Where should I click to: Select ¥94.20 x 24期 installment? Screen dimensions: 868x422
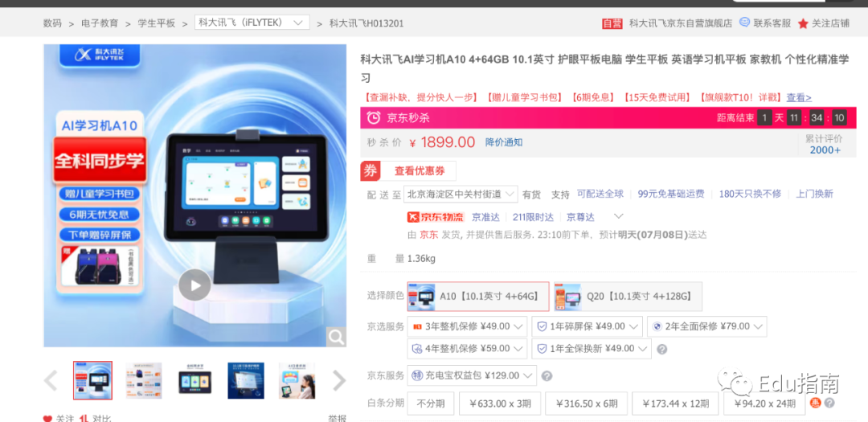tap(764, 404)
